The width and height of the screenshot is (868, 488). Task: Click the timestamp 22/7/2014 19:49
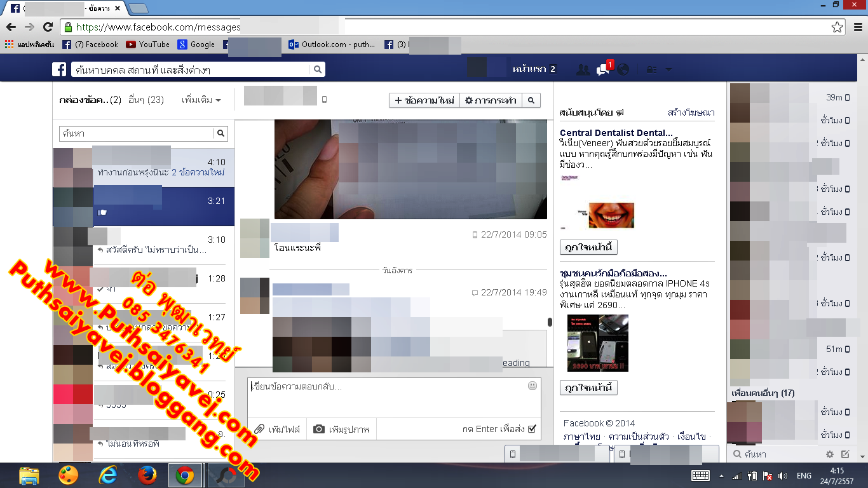tap(513, 292)
